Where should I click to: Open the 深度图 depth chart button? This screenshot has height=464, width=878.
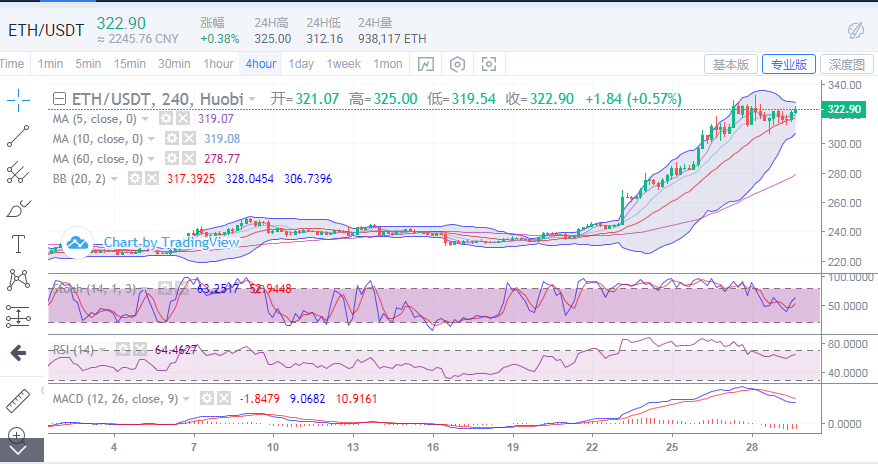point(846,64)
